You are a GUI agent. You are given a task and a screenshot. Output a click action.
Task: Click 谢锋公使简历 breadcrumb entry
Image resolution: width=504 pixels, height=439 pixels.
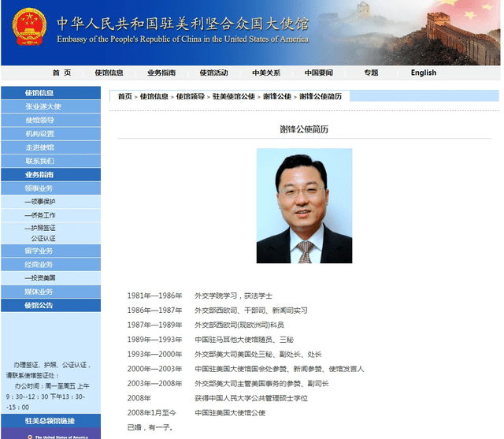(321, 96)
